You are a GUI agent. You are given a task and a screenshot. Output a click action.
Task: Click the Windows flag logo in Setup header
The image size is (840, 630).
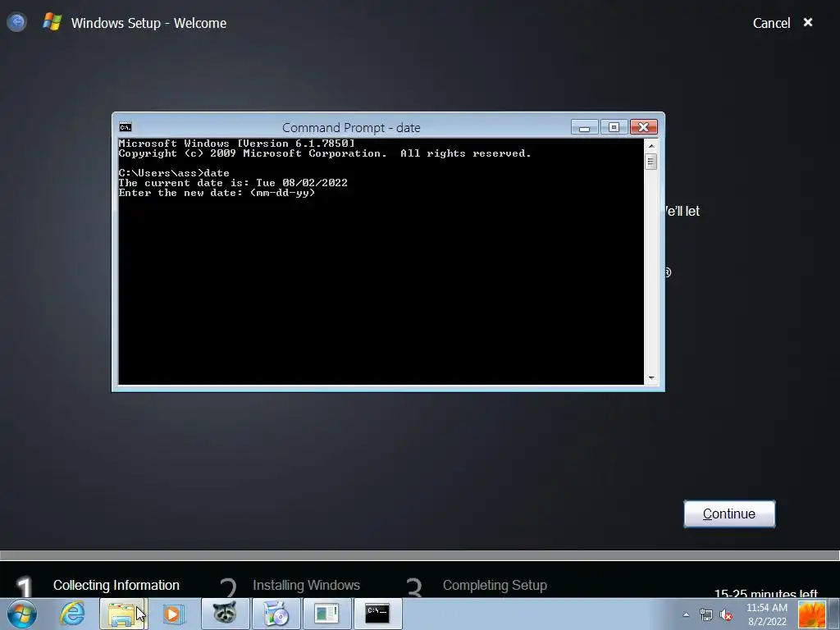(52, 22)
